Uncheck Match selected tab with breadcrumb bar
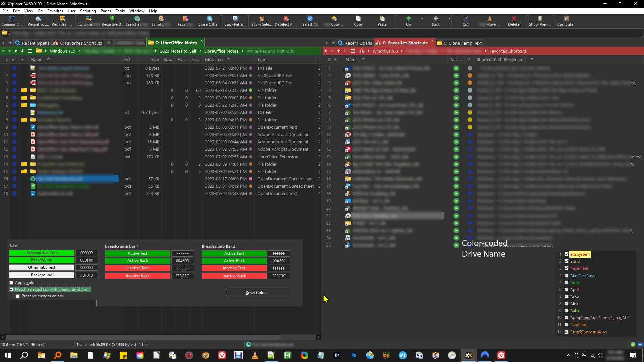The width and height of the screenshot is (644, 362). click(11, 289)
